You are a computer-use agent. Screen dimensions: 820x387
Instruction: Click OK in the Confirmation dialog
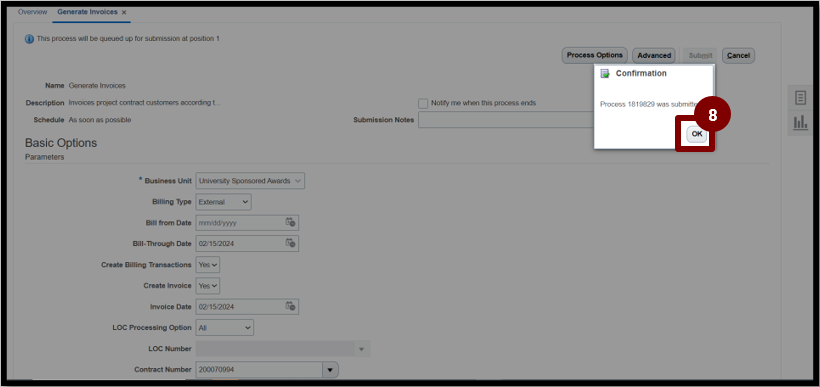[x=697, y=134]
